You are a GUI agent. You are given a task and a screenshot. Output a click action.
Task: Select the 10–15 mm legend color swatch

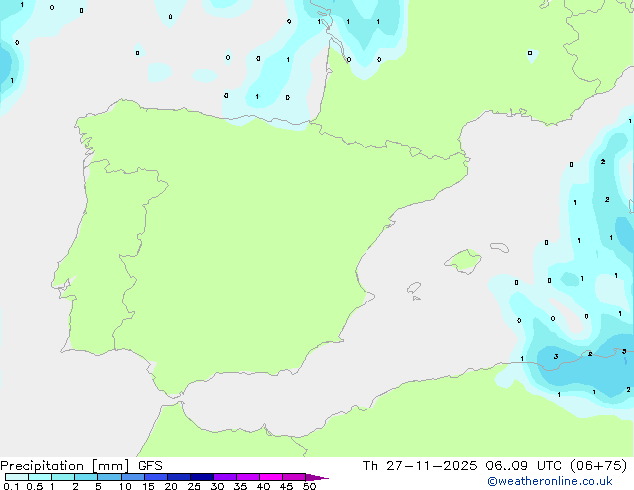pos(133,477)
